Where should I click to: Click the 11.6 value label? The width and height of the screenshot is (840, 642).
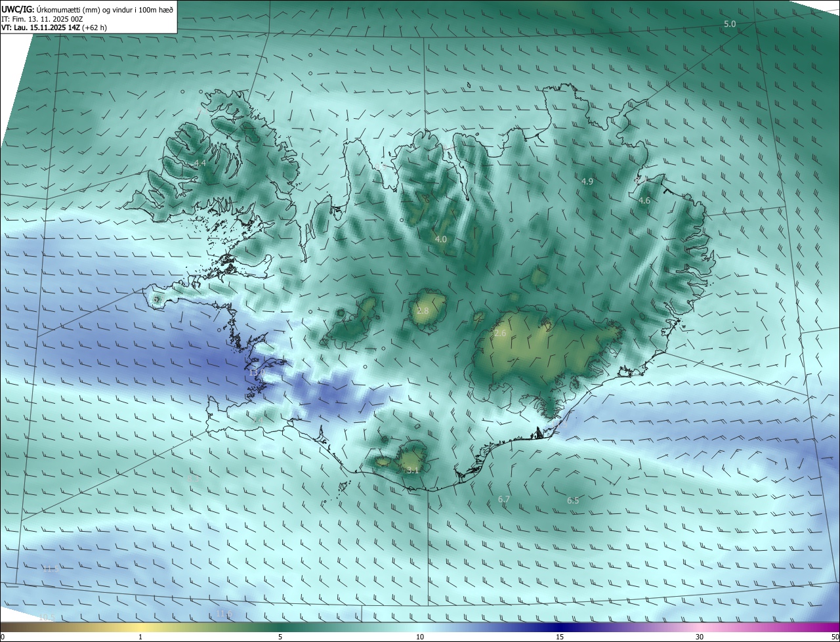pyautogui.click(x=224, y=614)
